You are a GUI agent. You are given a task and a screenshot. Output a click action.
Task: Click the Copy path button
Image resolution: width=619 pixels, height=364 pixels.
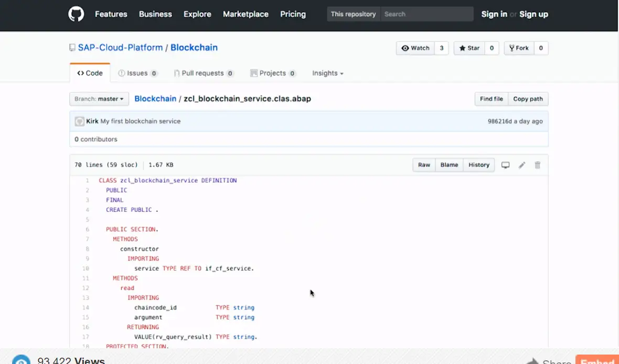pos(528,99)
